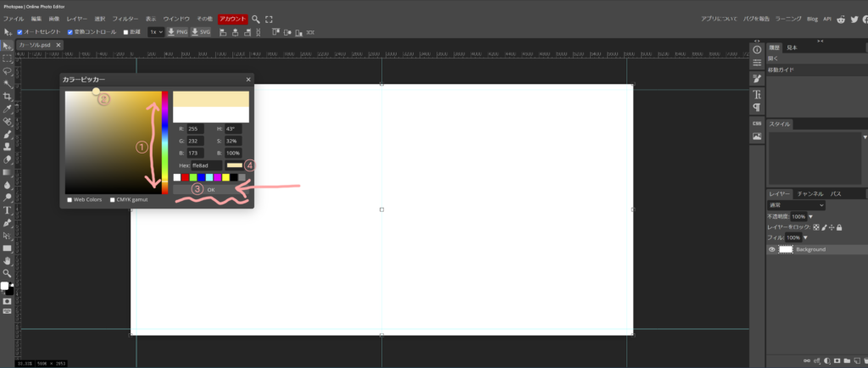Expand the opacity 100% dropdown arrow

click(x=810, y=217)
